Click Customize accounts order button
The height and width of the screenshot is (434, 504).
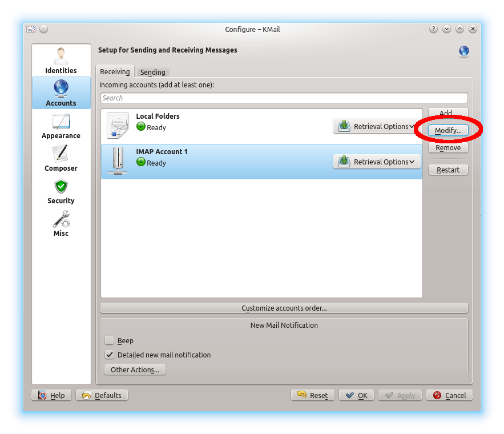(x=284, y=308)
